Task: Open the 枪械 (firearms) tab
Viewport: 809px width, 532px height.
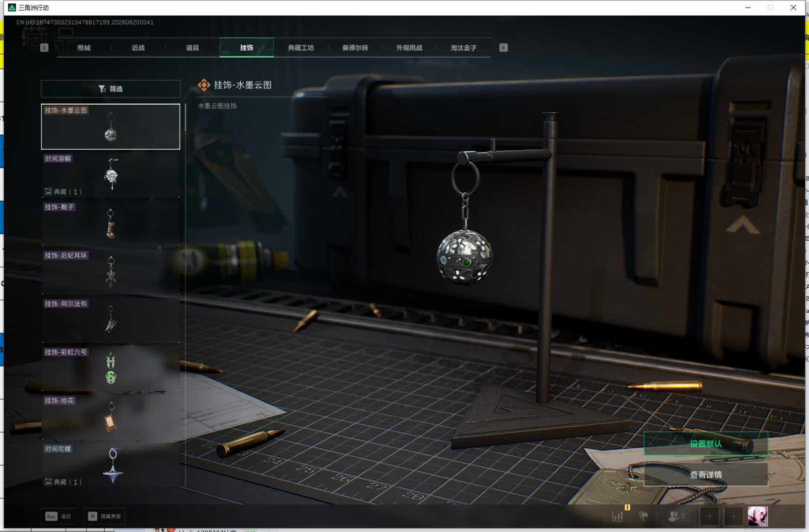Action: 84,48
